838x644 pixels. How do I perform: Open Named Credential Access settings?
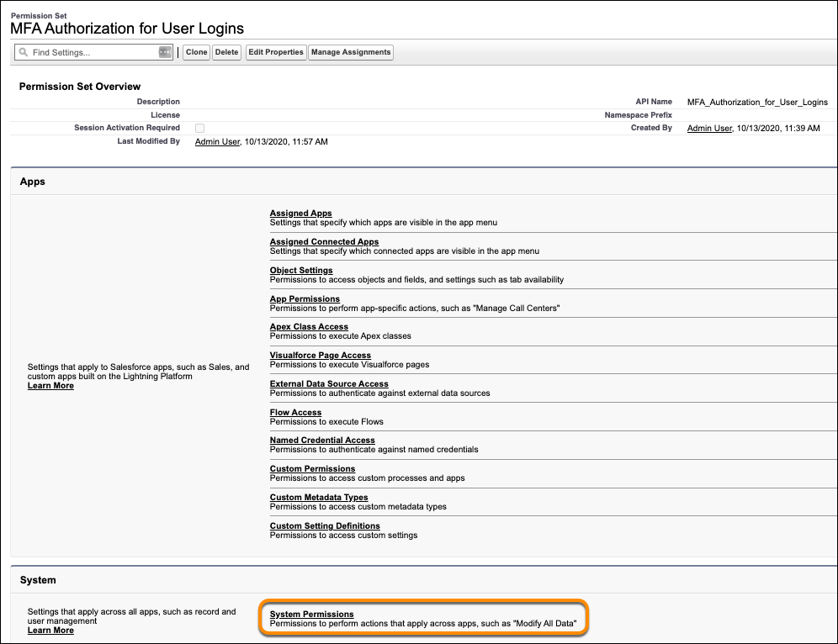tap(321, 440)
